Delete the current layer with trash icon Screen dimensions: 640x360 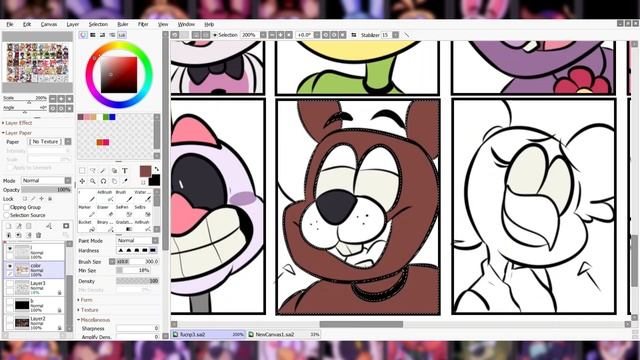coord(39,235)
